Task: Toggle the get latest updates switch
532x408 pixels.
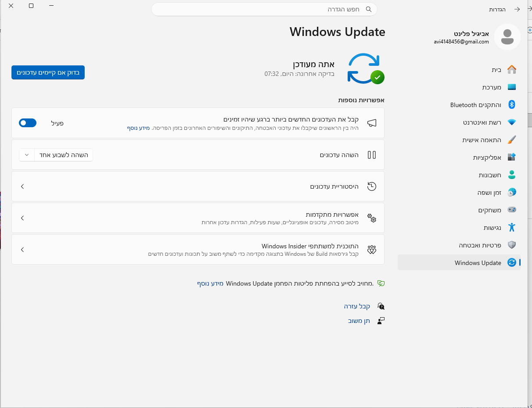Action: coord(28,123)
